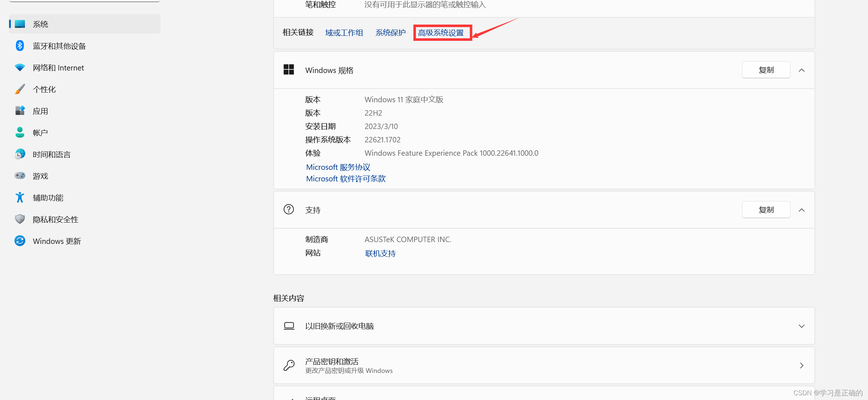Click the Accounts person icon
Image resolution: width=868 pixels, height=400 pixels.
[x=20, y=132]
